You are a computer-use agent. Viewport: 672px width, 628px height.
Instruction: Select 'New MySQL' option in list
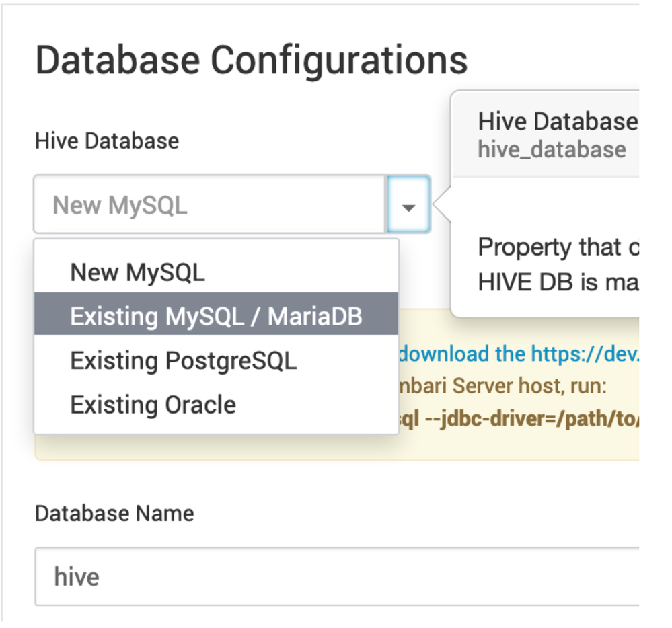217,272
